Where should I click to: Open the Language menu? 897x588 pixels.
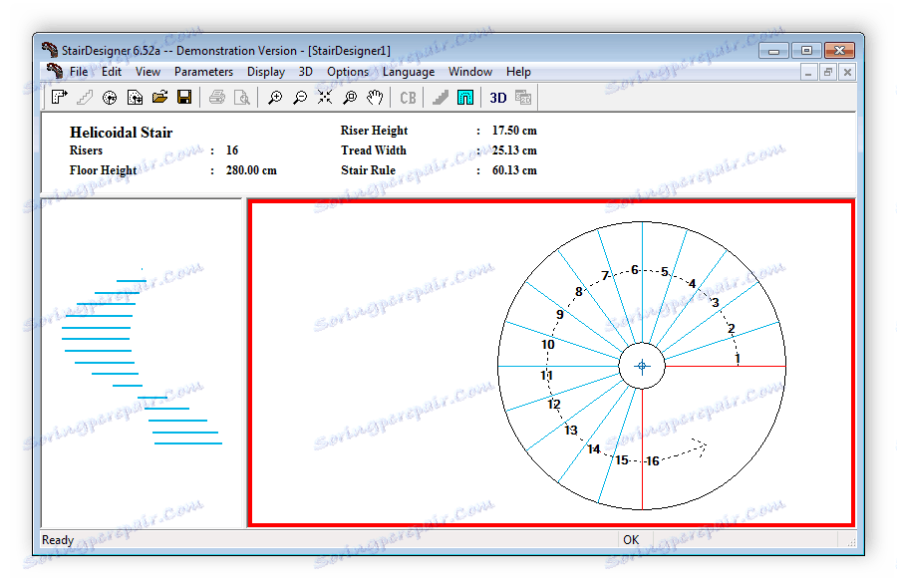click(409, 72)
